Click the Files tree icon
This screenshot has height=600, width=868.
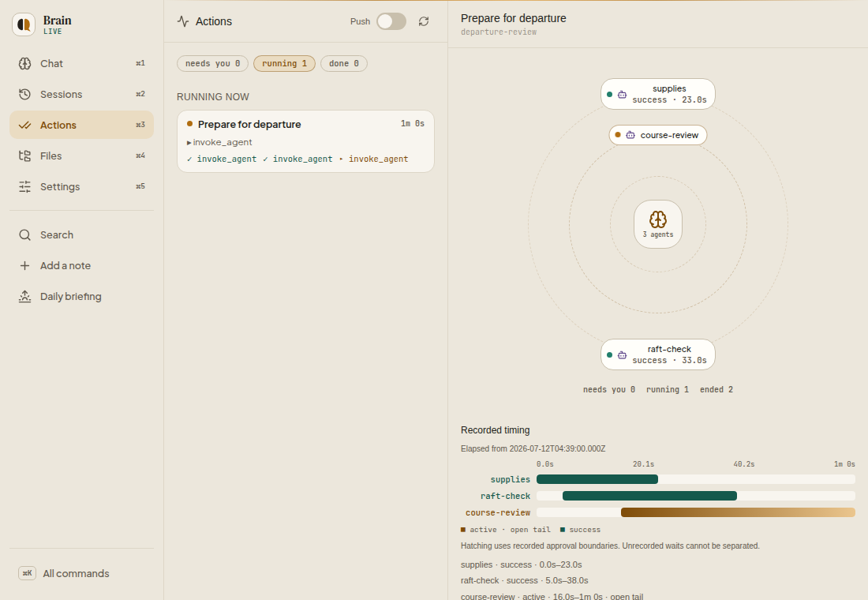pos(25,156)
